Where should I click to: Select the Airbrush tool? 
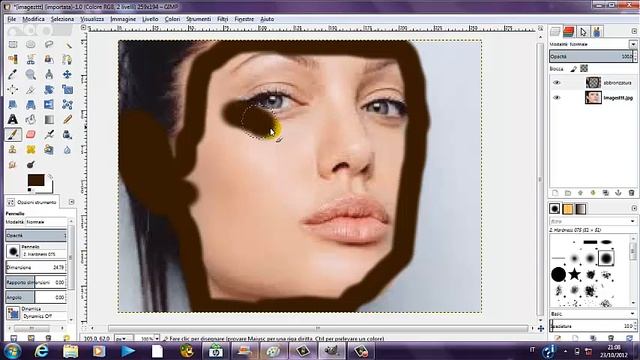(x=49, y=134)
